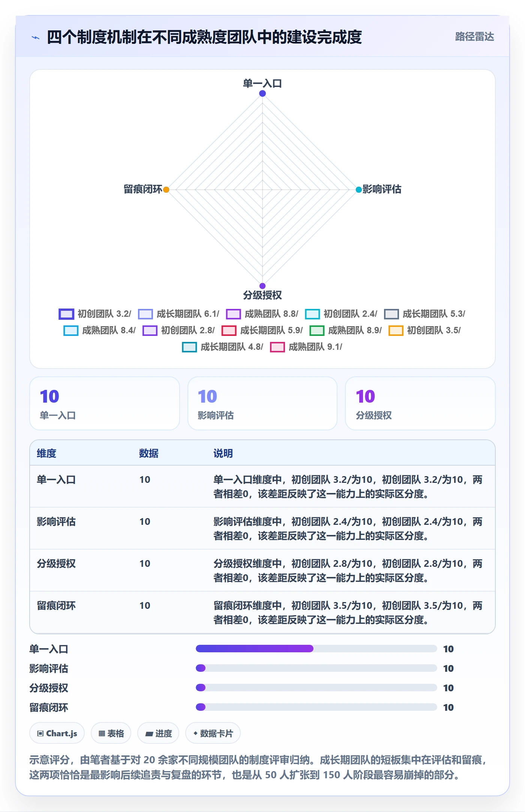Click the teal swatch for 成长期团队 4.8/
The height and width of the screenshot is (812, 525).
tap(189, 347)
